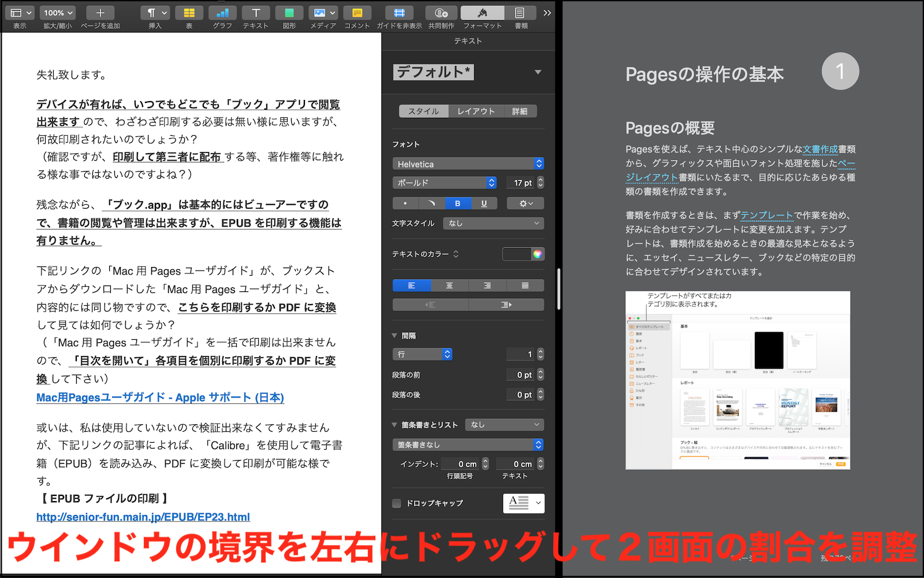The image size is (924, 578).
Task: Click the 段落の前 0 pt field
Action: point(521,375)
